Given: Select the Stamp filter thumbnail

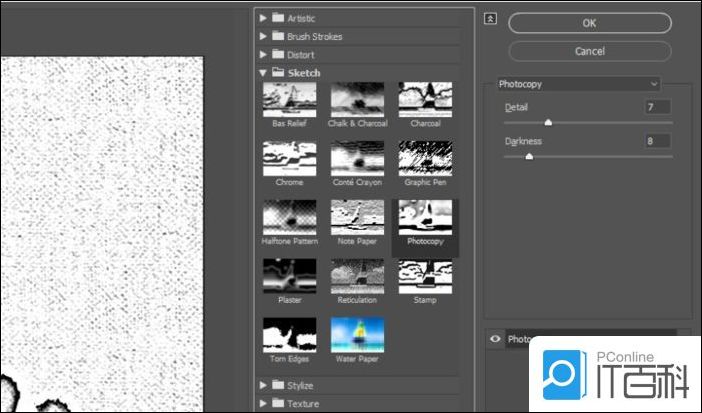Looking at the screenshot, I should pos(425,276).
